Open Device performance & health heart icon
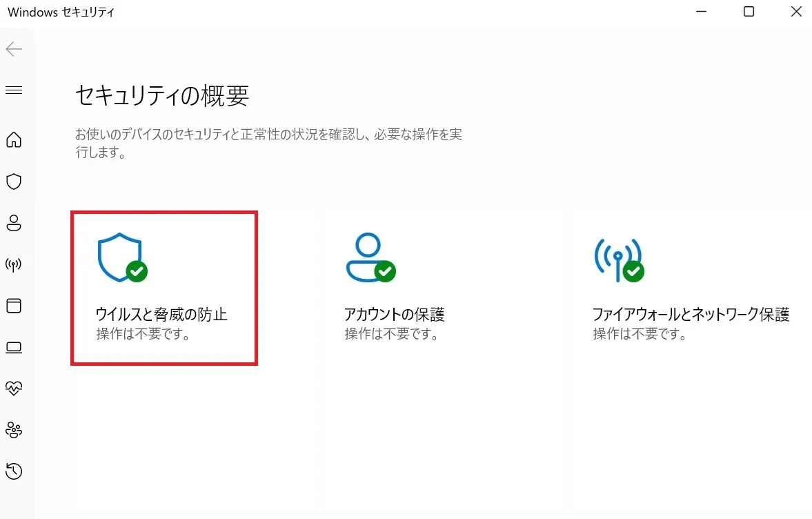 point(14,389)
